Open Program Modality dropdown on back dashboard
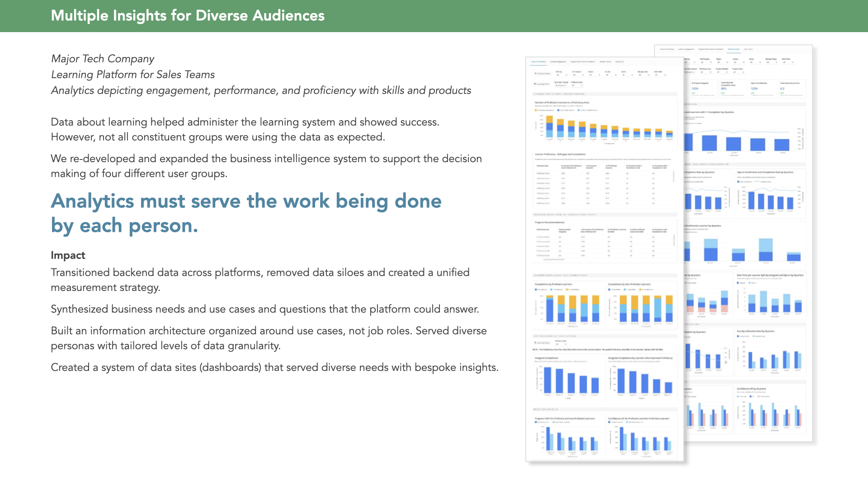This screenshot has height=488, width=868. pos(722,72)
